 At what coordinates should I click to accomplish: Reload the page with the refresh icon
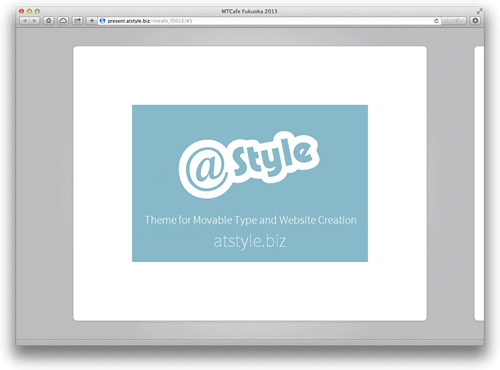point(436,21)
